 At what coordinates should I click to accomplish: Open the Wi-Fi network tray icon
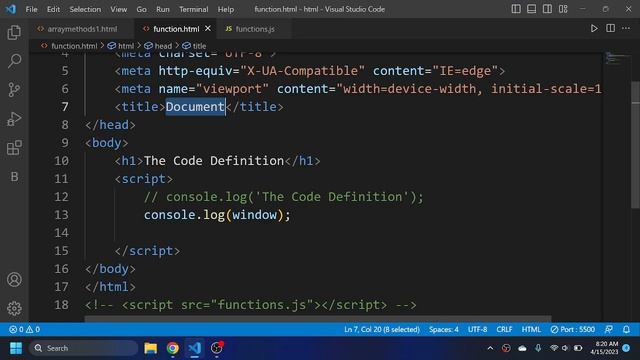click(554, 348)
